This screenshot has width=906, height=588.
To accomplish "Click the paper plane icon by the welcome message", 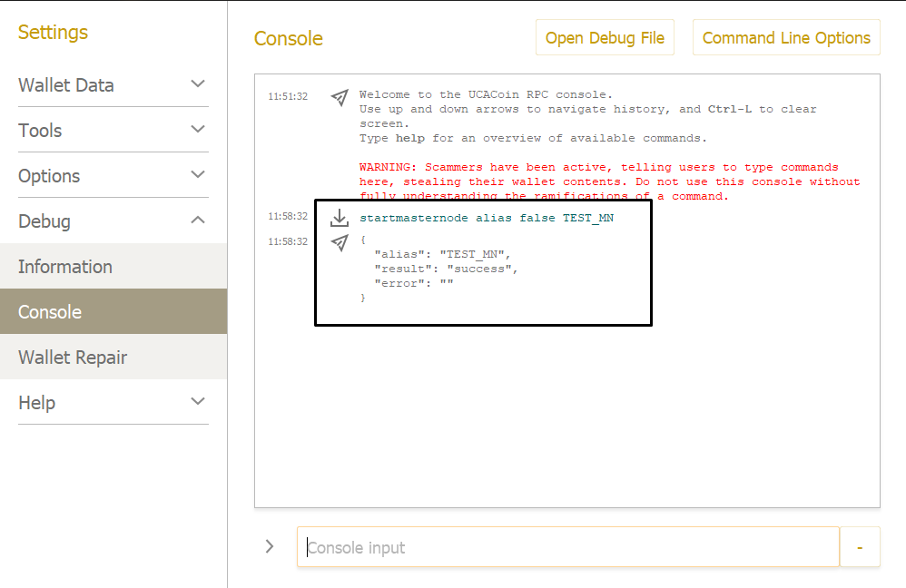I will (340, 97).
